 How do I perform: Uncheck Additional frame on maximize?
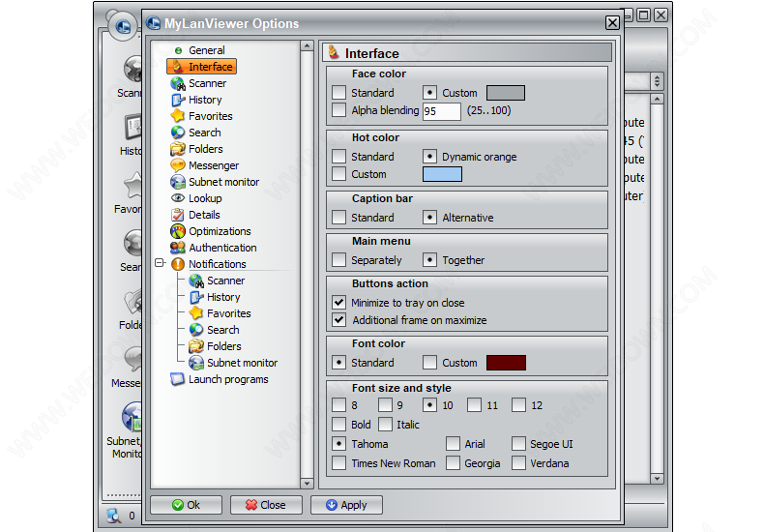click(x=338, y=320)
